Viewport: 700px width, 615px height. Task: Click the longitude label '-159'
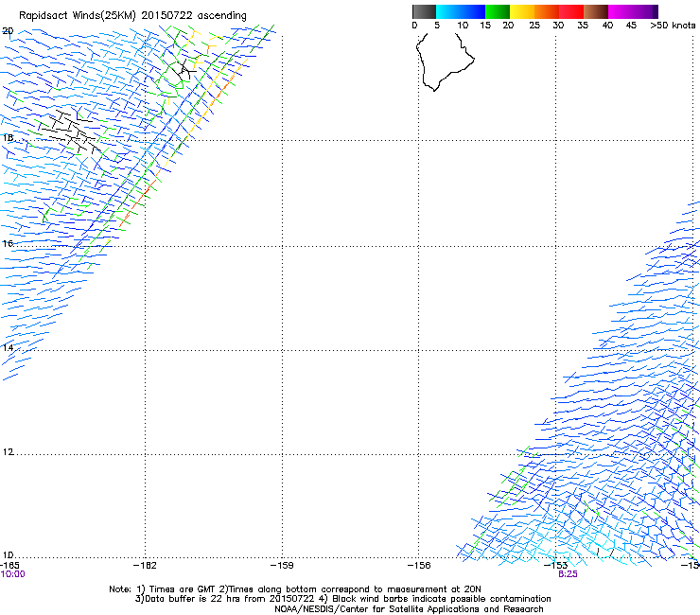pos(282,566)
